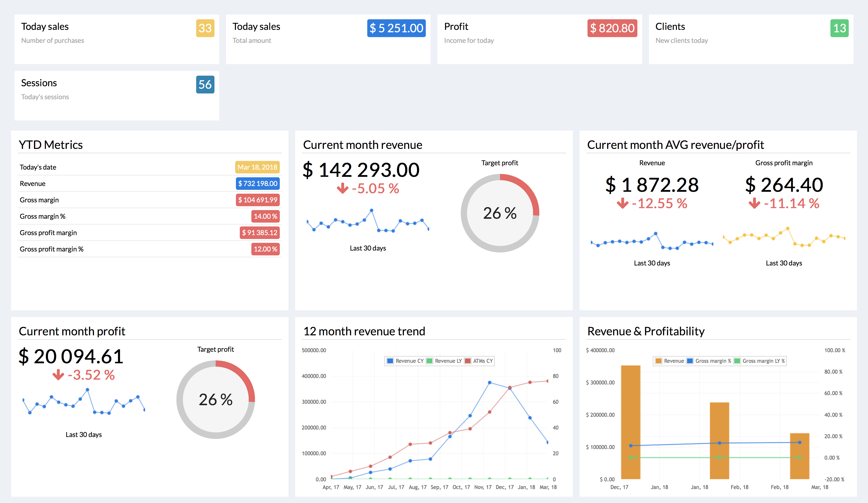Click the red $ 820.80 profit badge
Viewport: 868px width, 503px height.
click(612, 28)
